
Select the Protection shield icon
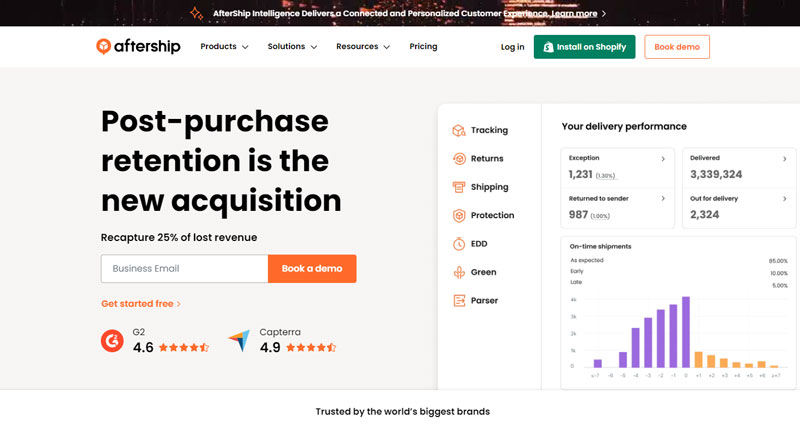459,216
